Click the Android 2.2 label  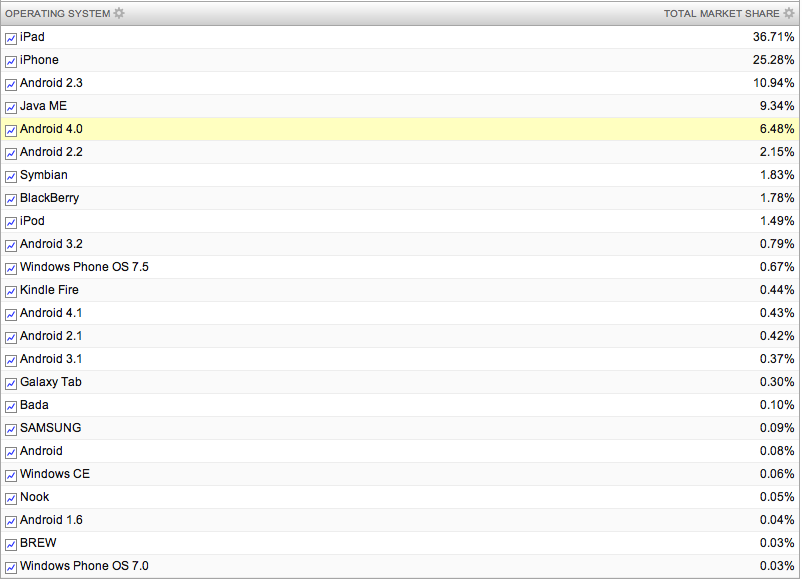51,152
